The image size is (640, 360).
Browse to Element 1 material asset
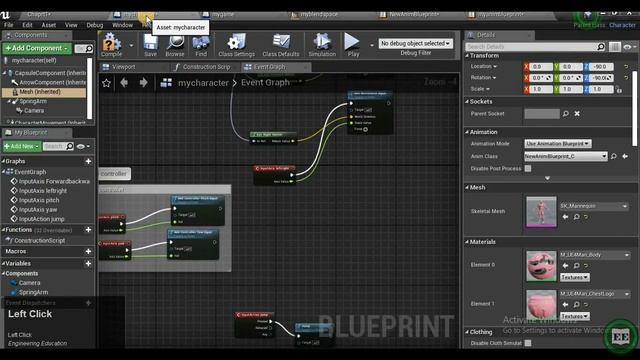click(576, 304)
